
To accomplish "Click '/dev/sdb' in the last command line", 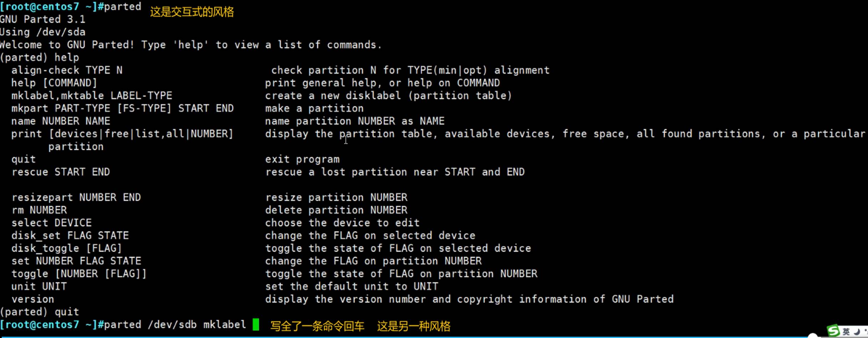I will pos(172,324).
